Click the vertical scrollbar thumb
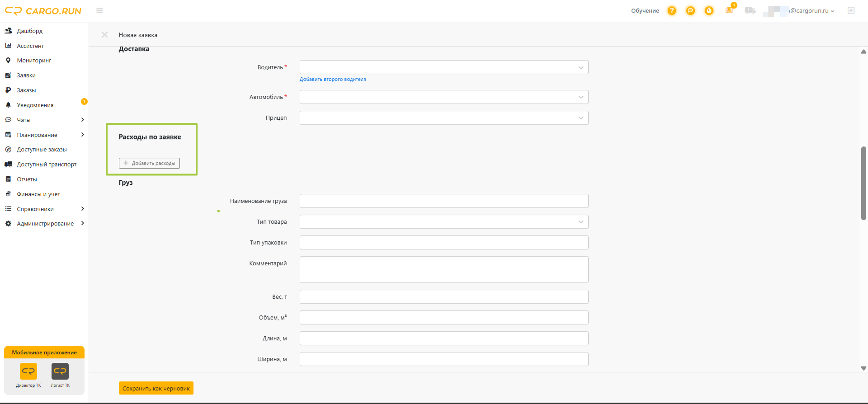This screenshot has height=404, width=868. [x=863, y=183]
